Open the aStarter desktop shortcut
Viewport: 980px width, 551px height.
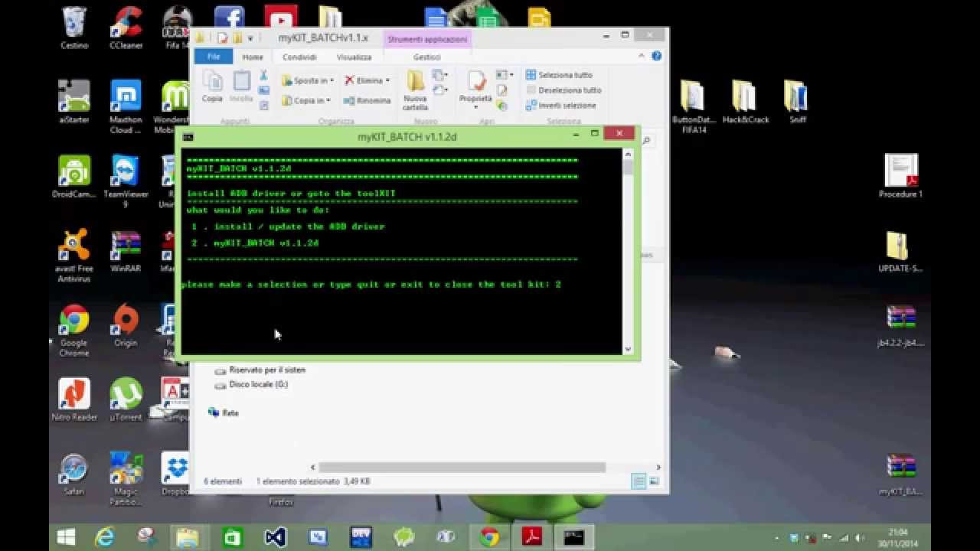[74, 102]
